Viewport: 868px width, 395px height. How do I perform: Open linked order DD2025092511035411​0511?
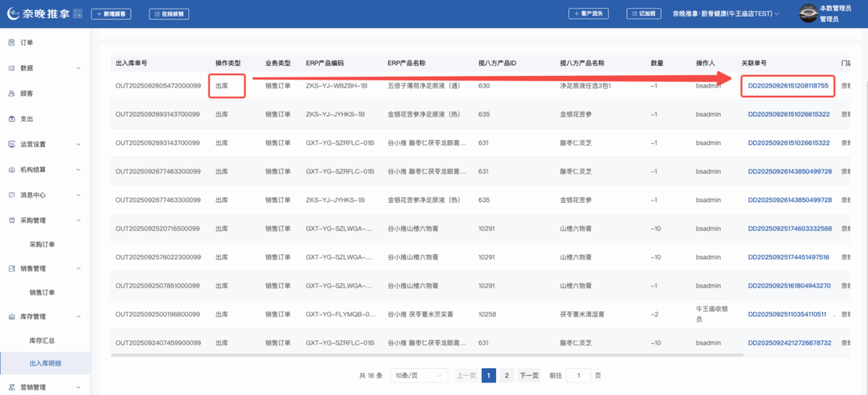pos(787,314)
